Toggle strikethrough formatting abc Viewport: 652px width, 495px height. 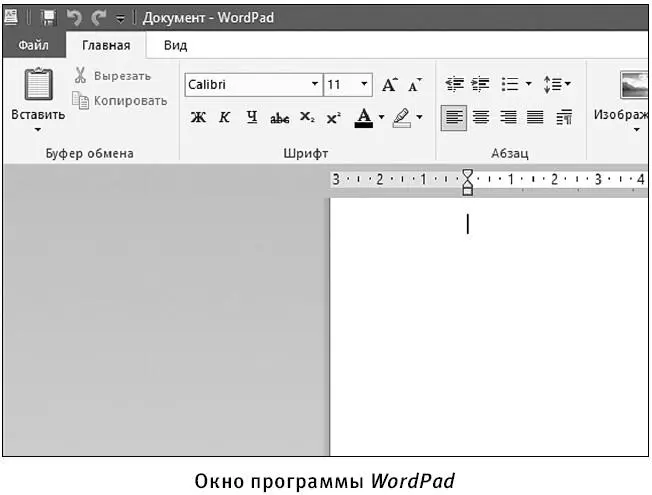coord(279,118)
